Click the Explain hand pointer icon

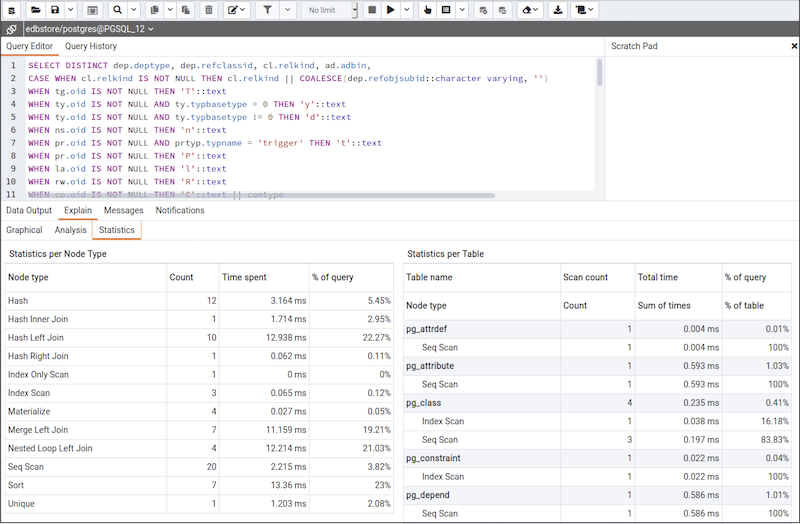[x=428, y=10]
